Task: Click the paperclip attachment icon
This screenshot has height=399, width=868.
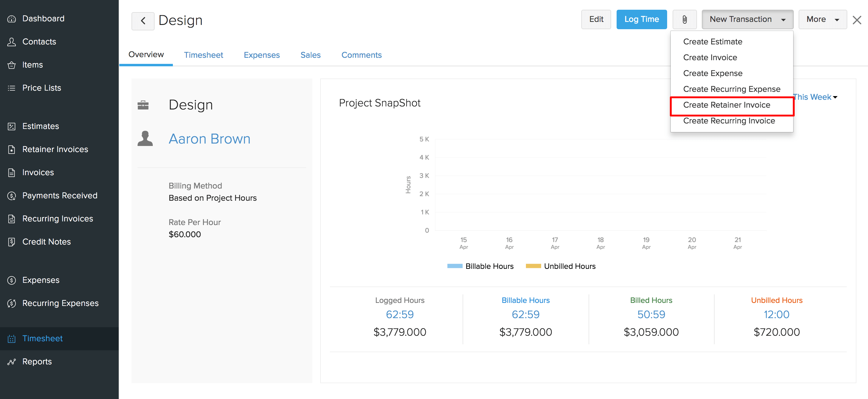Action: point(684,19)
